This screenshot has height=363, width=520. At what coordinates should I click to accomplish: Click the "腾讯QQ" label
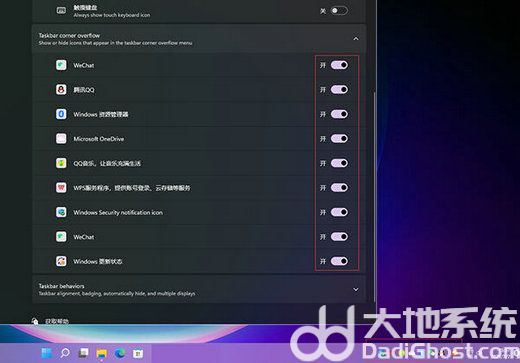point(84,90)
